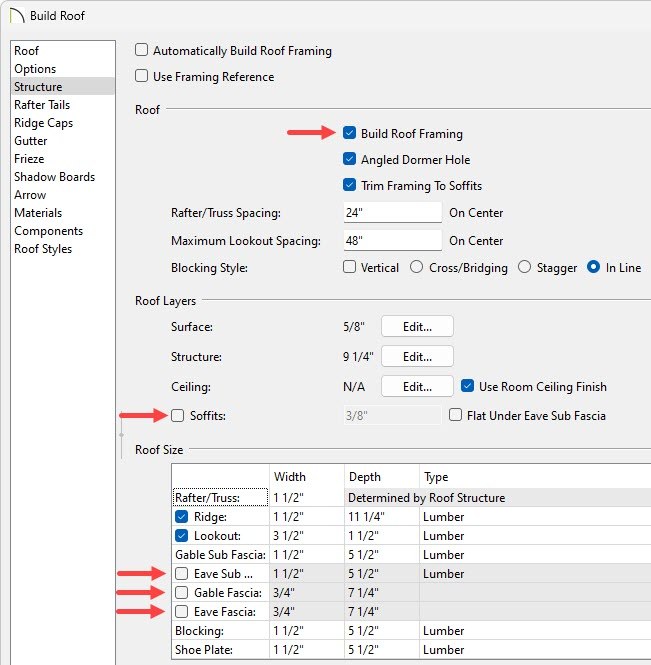This screenshot has height=665, width=651.
Task: Click Lookout width value 3 1/2"
Action: [307, 536]
